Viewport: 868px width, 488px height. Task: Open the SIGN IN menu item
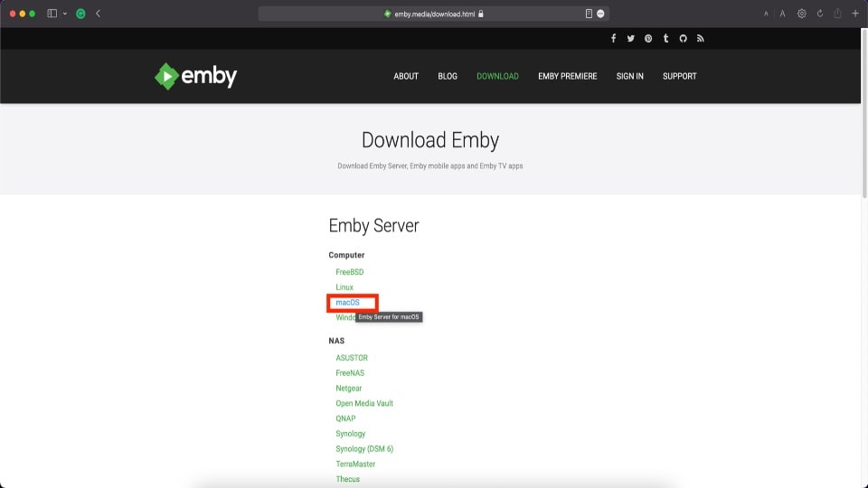pyautogui.click(x=630, y=76)
